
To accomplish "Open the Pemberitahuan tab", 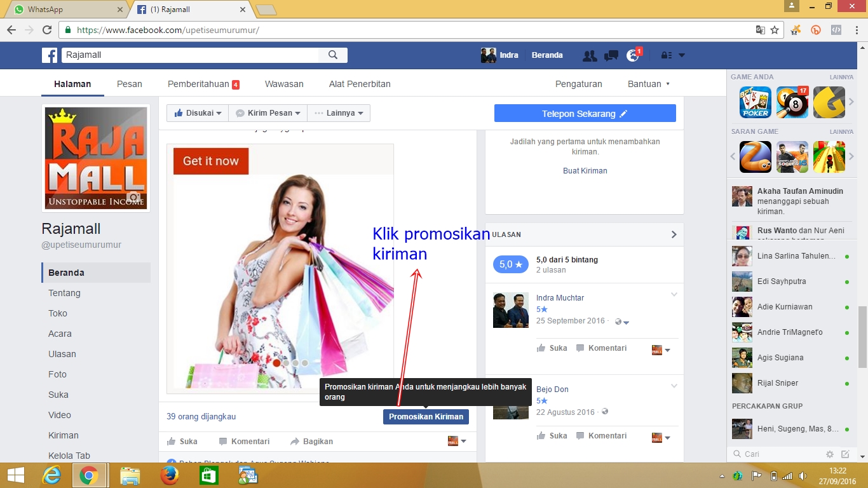I will (203, 84).
